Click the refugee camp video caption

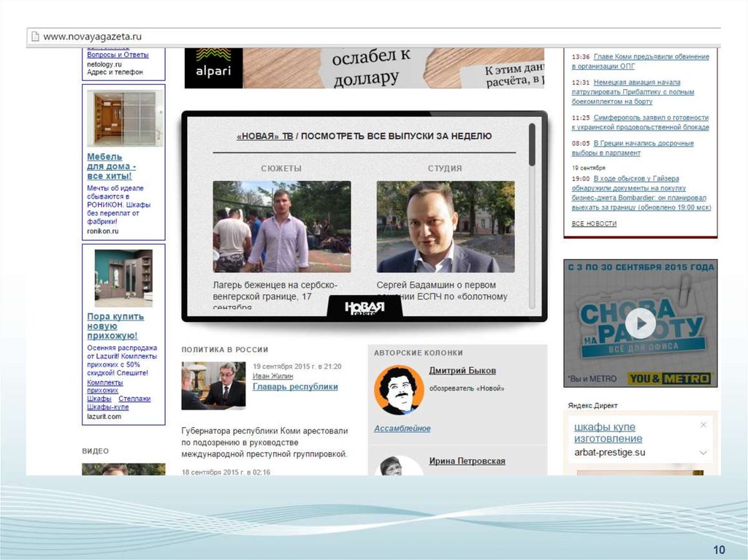point(275,296)
